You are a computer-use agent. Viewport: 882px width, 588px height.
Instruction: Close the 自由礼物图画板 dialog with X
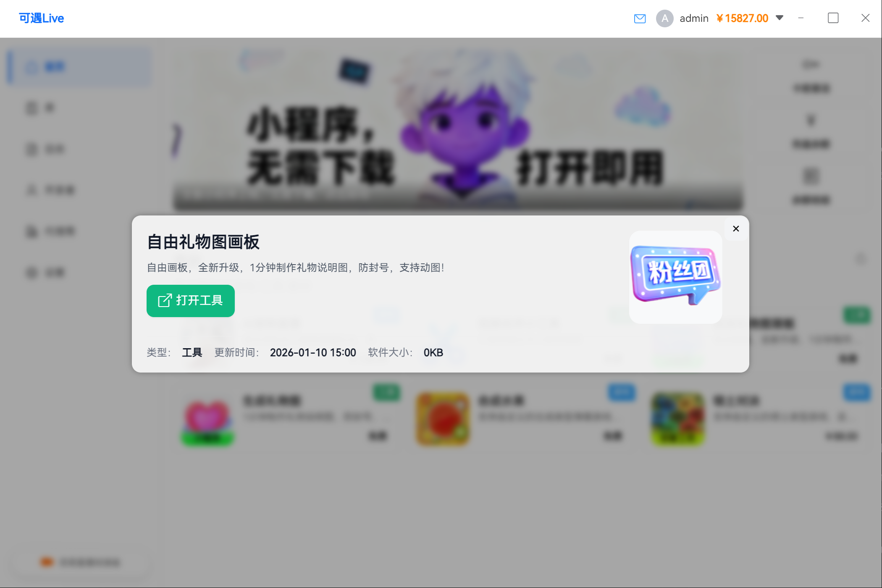(736, 228)
